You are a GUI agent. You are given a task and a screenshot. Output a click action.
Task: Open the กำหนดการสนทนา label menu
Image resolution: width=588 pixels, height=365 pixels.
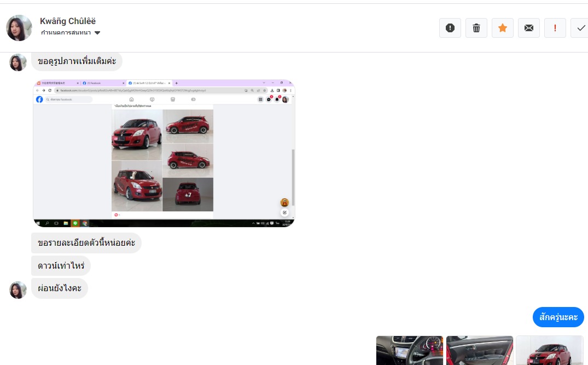tap(67, 33)
